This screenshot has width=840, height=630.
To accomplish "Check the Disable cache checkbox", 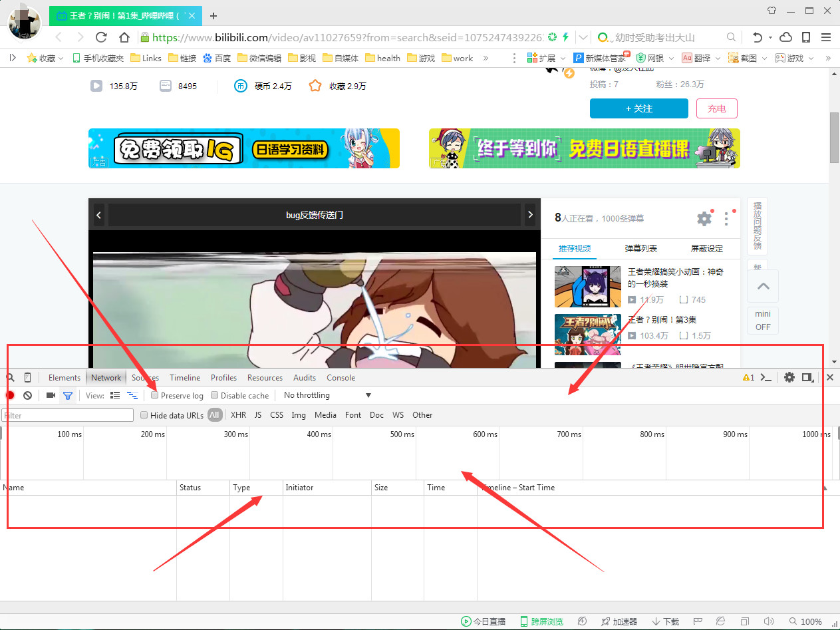I will 215,395.
